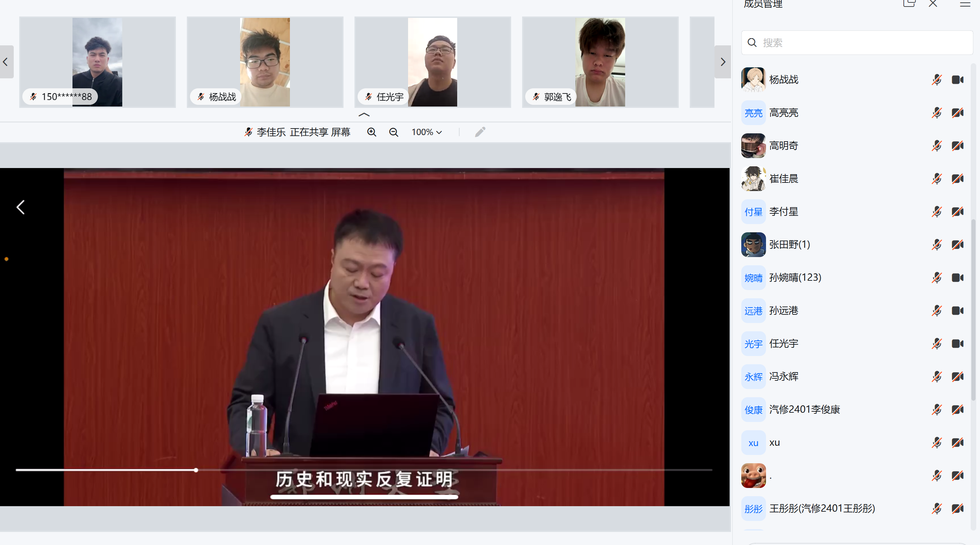
Task: Toggle microphone for 李付星
Action: [937, 212]
